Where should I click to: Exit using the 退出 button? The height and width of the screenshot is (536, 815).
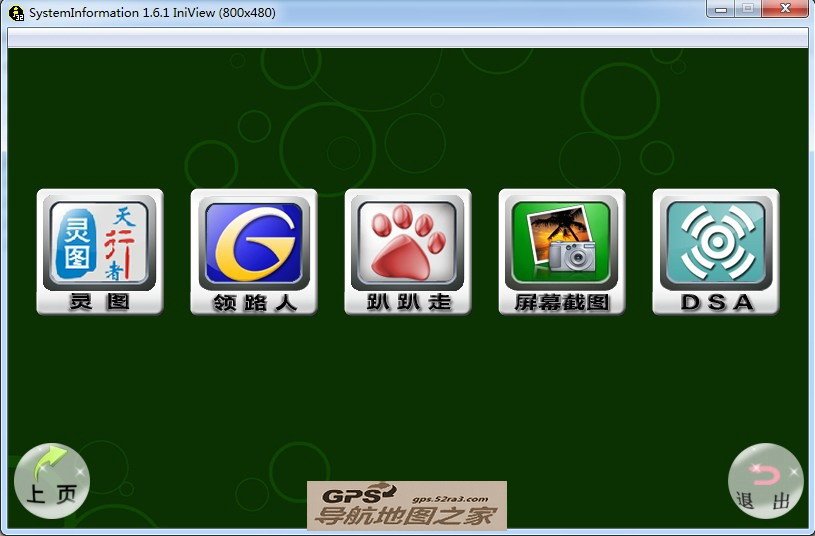coord(765,481)
